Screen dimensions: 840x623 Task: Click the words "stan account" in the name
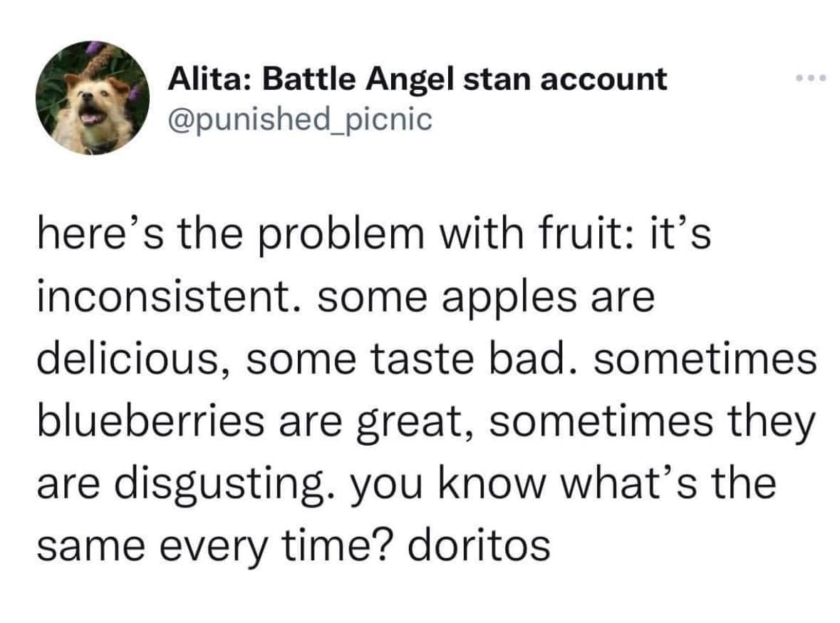point(566,79)
